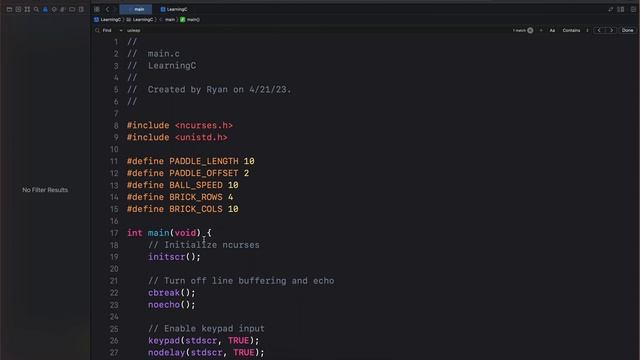Click main() function in jump bar

(190, 20)
